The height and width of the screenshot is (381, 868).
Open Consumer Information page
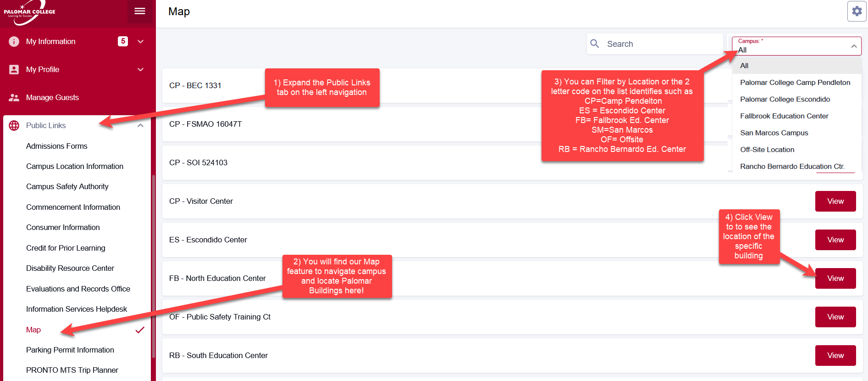pos(63,227)
